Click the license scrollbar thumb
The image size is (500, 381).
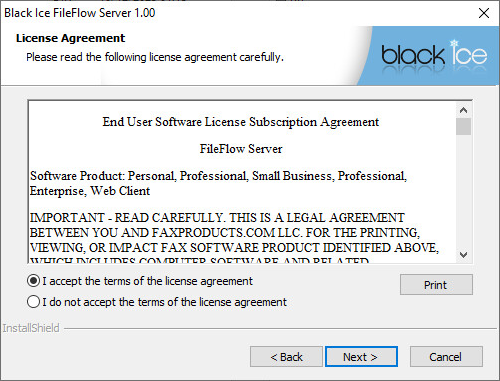click(x=463, y=126)
